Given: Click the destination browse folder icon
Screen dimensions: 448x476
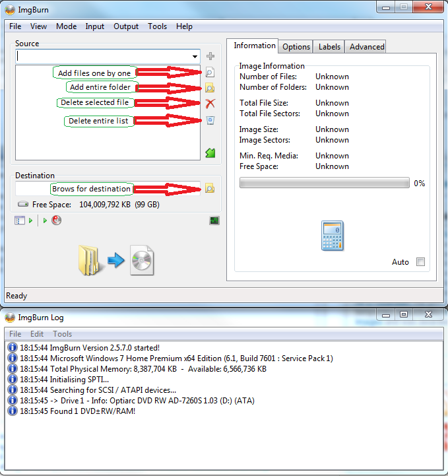Looking at the screenshot, I should [x=210, y=189].
